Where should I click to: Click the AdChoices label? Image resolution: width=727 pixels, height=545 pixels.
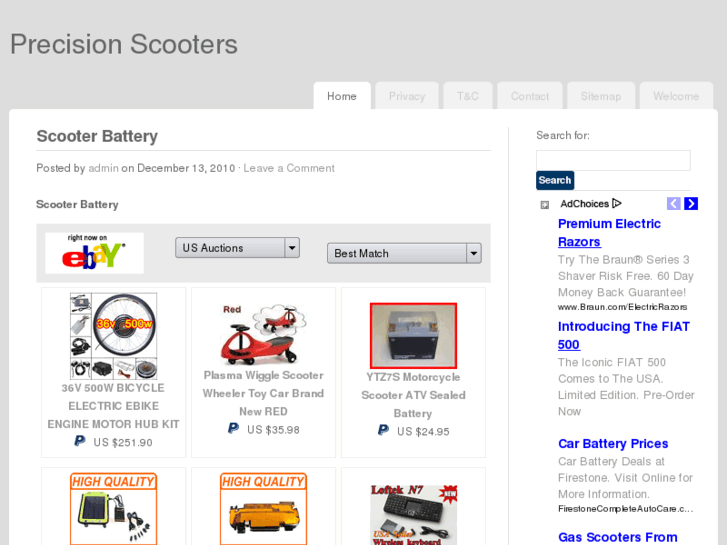coord(584,204)
